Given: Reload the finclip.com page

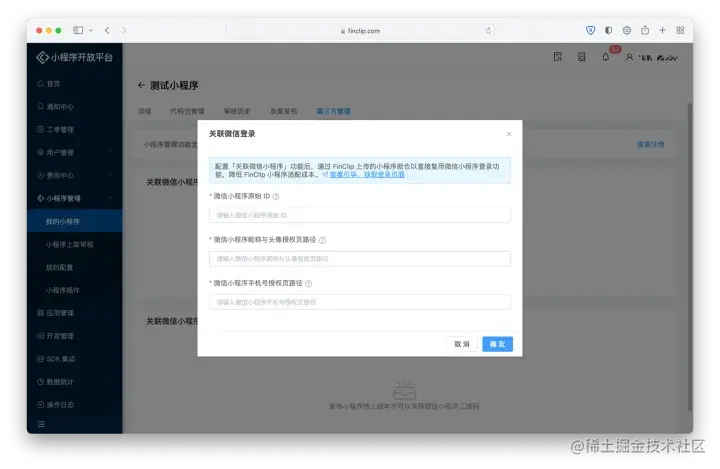Looking at the screenshot, I should pyautogui.click(x=489, y=31).
